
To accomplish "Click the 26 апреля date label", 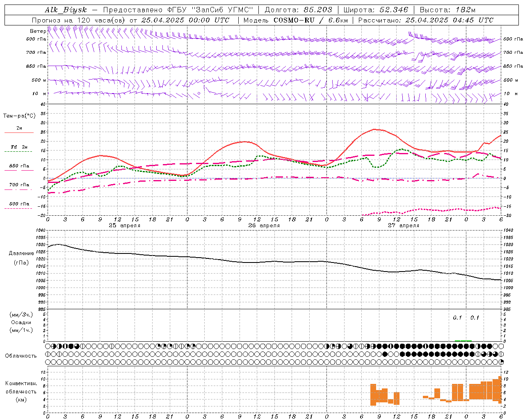I will (x=264, y=225).
